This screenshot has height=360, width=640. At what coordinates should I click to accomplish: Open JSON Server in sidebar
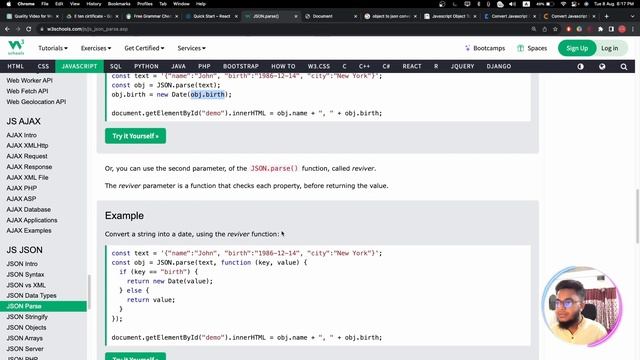[x=25, y=349]
